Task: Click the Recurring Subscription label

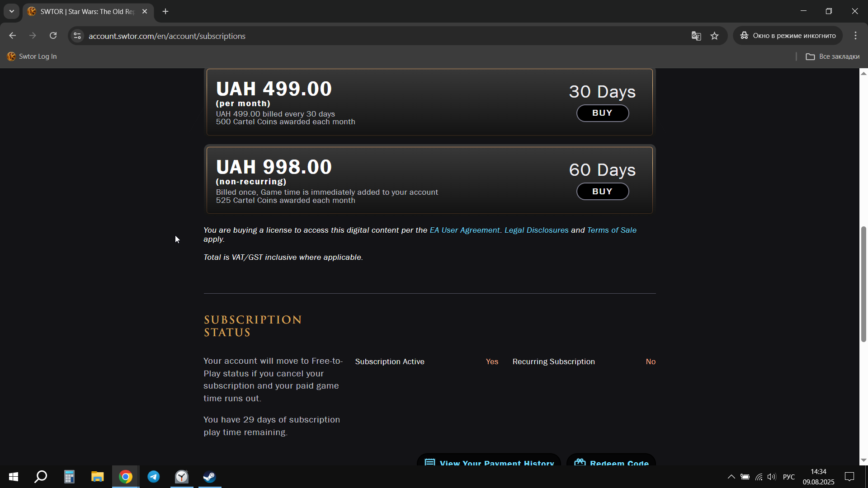Action: tap(553, 361)
